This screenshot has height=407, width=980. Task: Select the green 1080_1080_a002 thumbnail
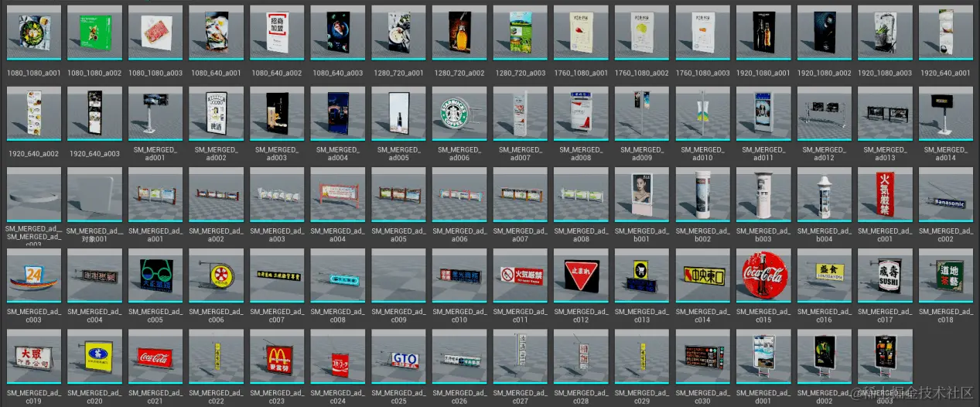click(x=94, y=32)
